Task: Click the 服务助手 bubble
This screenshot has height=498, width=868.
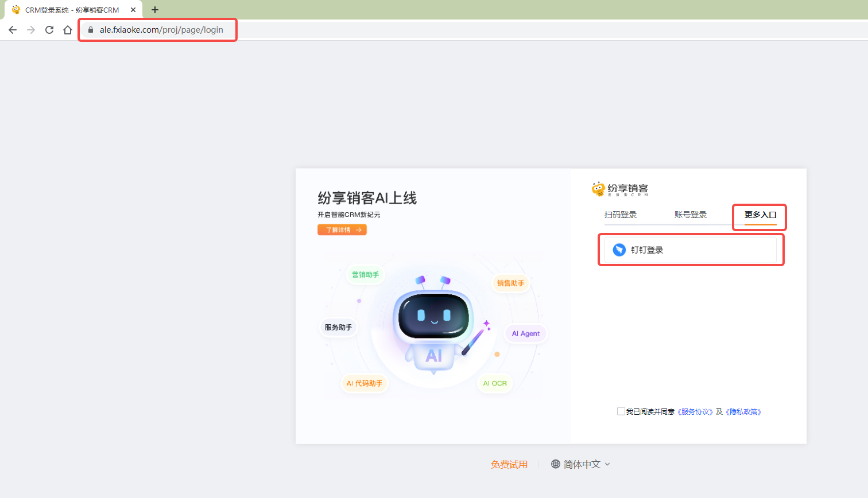Action: pyautogui.click(x=338, y=327)
